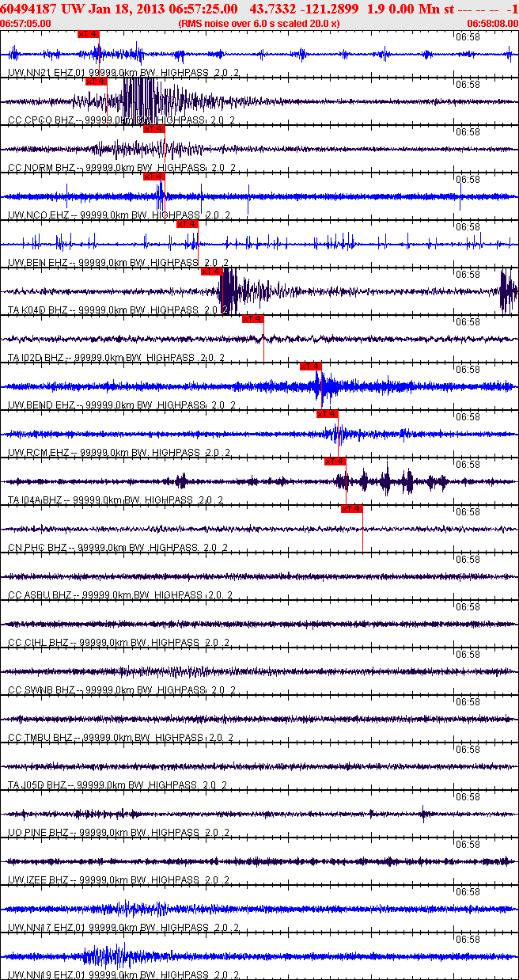Click the origin time 06:57:25.00 in header

(203, 9)
